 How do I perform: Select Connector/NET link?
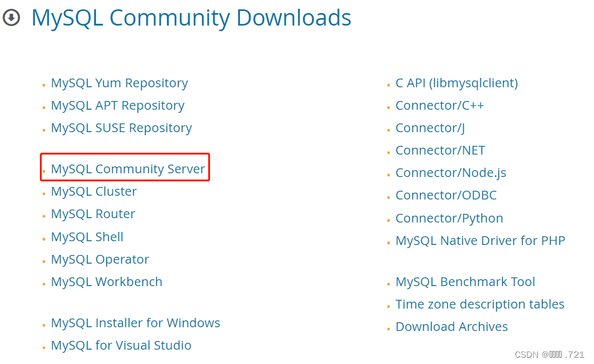(x=440, y=150)
